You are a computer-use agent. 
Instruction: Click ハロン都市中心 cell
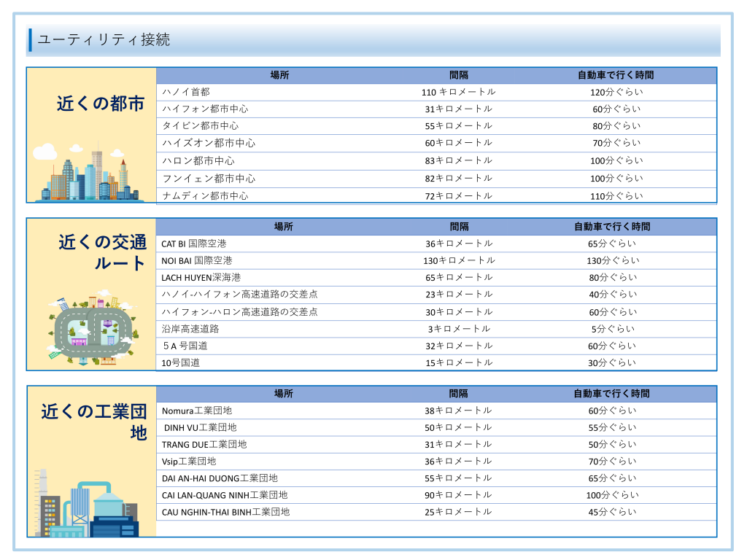point(198,161)
